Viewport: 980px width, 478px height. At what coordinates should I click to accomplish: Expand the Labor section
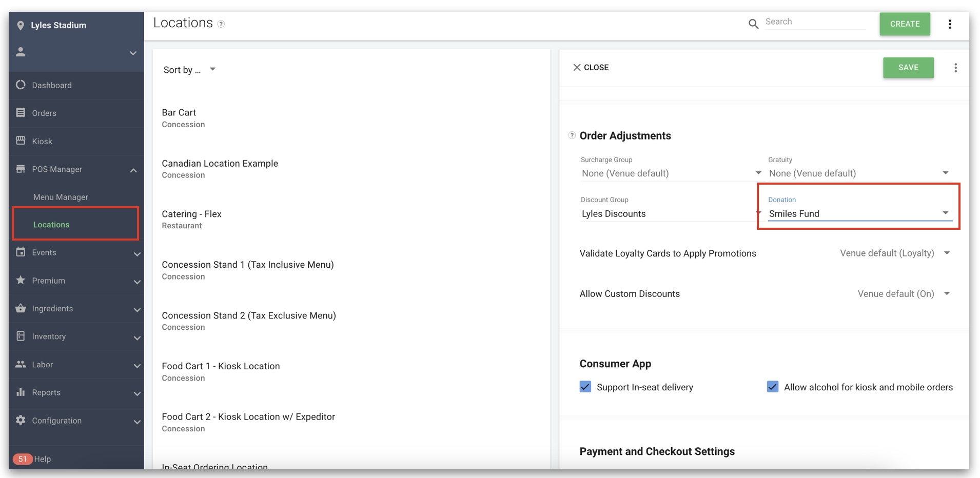click(137, 366)
